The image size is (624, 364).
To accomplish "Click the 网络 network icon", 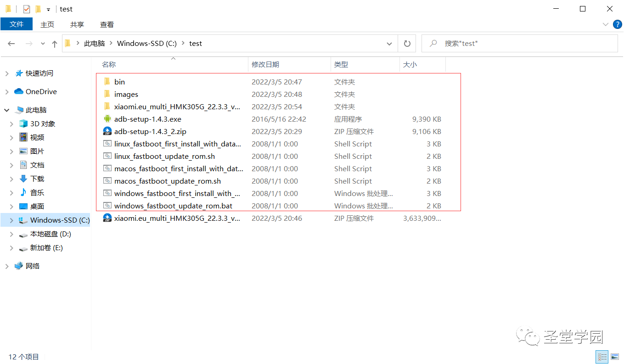I will (x=19, y=266).
